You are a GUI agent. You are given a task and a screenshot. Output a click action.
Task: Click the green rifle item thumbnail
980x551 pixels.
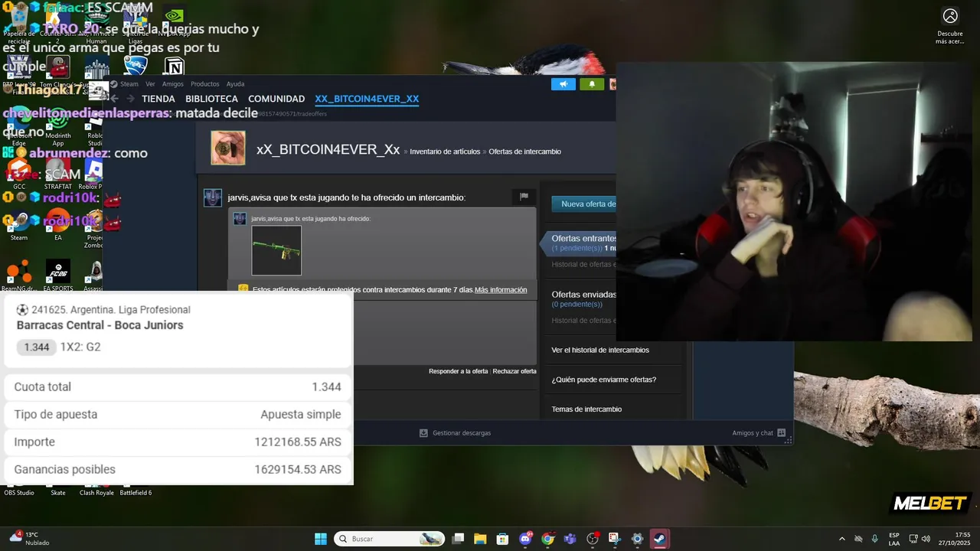(x=276, y=250)
